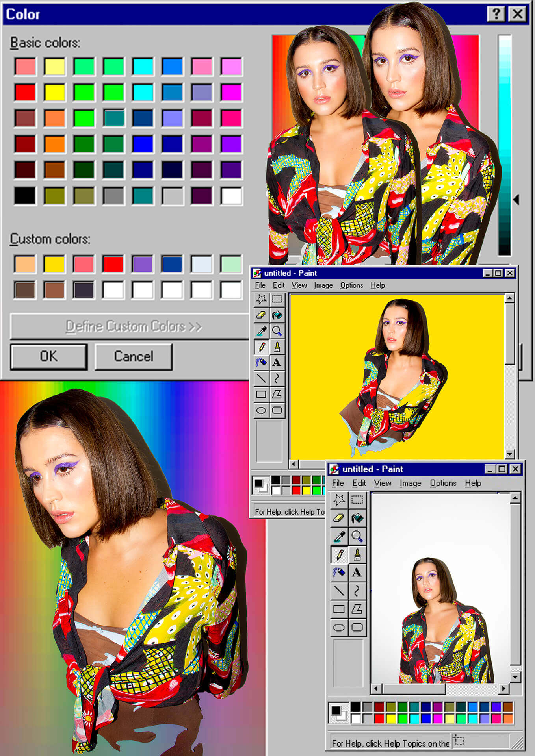Select Line tool in upper Paint window
Screen dimensions: 535x756
pos(261,378)
